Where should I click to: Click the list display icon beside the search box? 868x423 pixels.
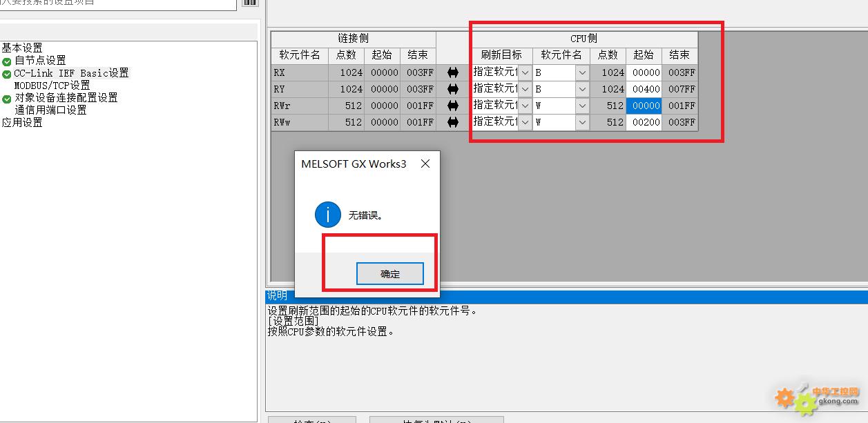pyautogui.click(x=249, y=3)
